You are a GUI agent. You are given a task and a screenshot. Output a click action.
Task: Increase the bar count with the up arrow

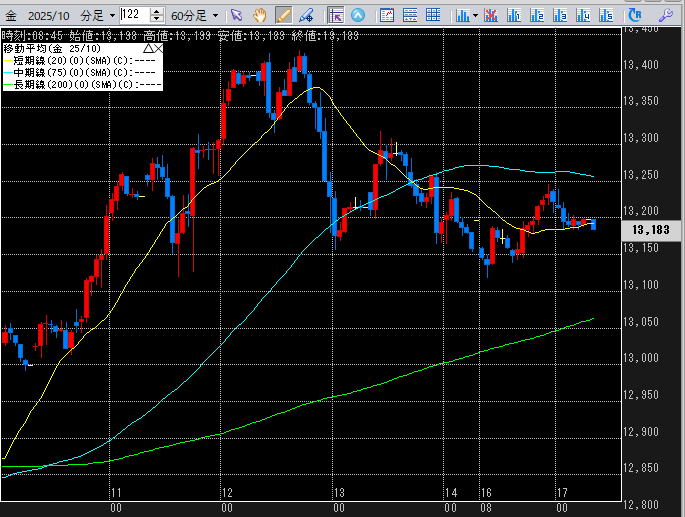tap(156, 11)
